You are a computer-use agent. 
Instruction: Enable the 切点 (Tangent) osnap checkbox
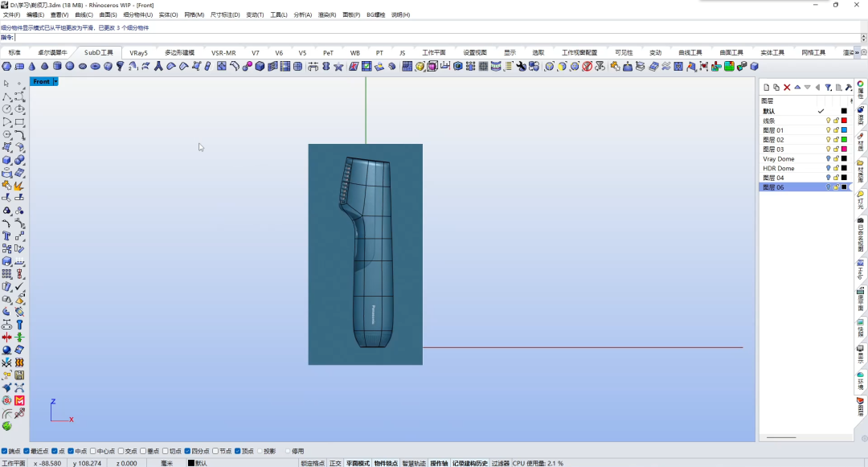coord(165,451)
